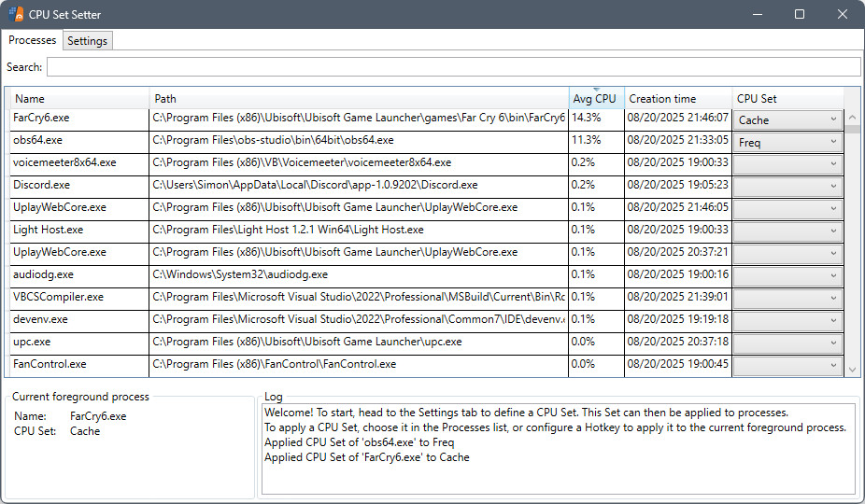Click the Path column header
The height and width of the screenshot is (504, 865).
[359, 99]
